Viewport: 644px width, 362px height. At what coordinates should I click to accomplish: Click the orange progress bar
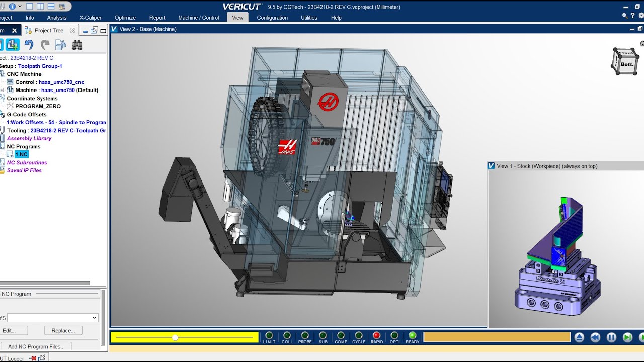(497, 337)
